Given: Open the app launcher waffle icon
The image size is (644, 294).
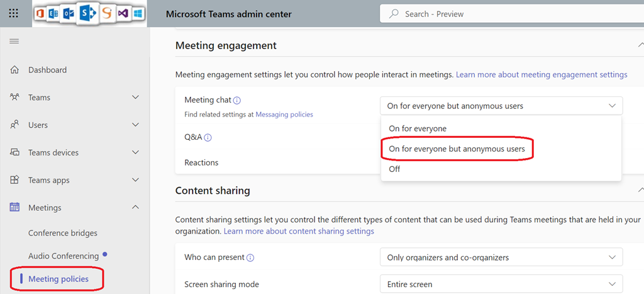Looking at the screenshot, I should click(14, 14).
